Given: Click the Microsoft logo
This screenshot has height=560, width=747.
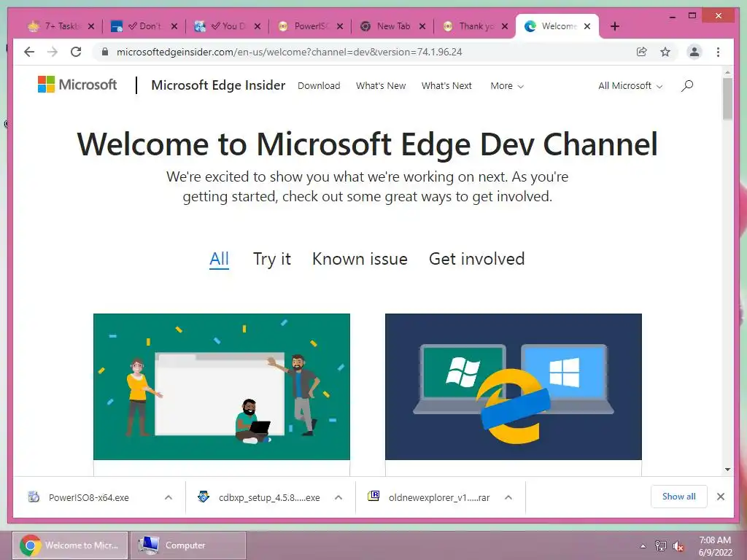Looking at the screenshot, I should tap(77, 85).
